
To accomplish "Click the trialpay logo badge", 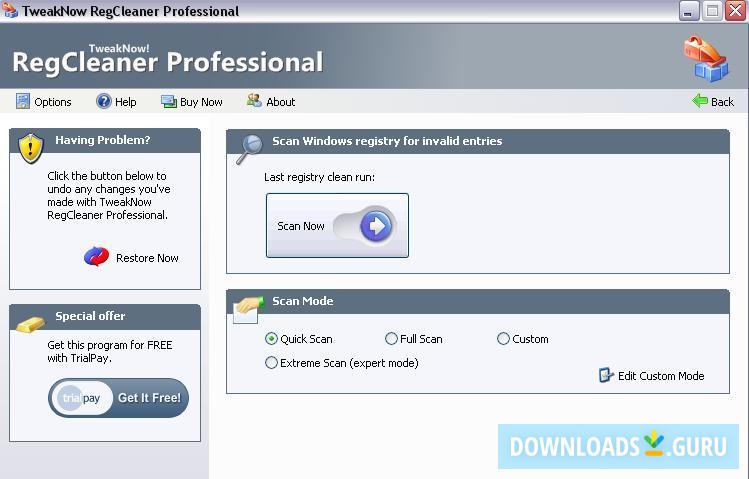I will pos(81,398).
